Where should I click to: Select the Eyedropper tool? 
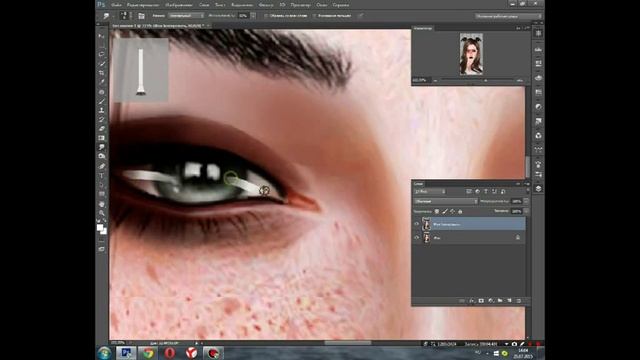(101, 82)
